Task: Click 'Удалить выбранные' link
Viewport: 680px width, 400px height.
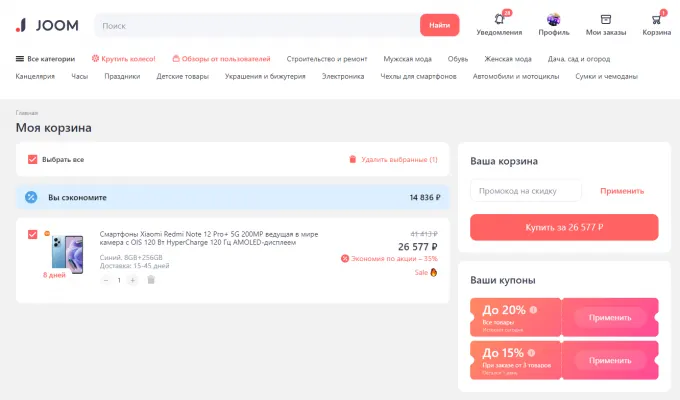Action: pos(393,159)
